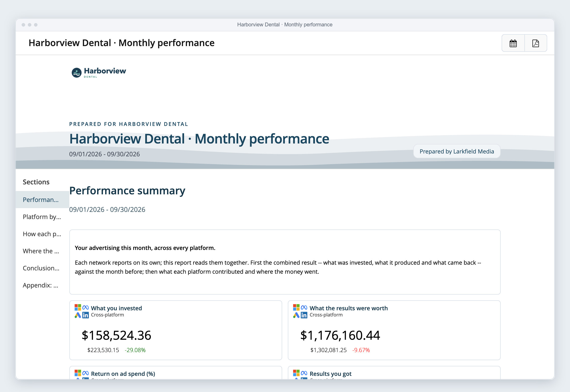
Task: Click the $158,524.36 invested value
Action: [116, 335]
